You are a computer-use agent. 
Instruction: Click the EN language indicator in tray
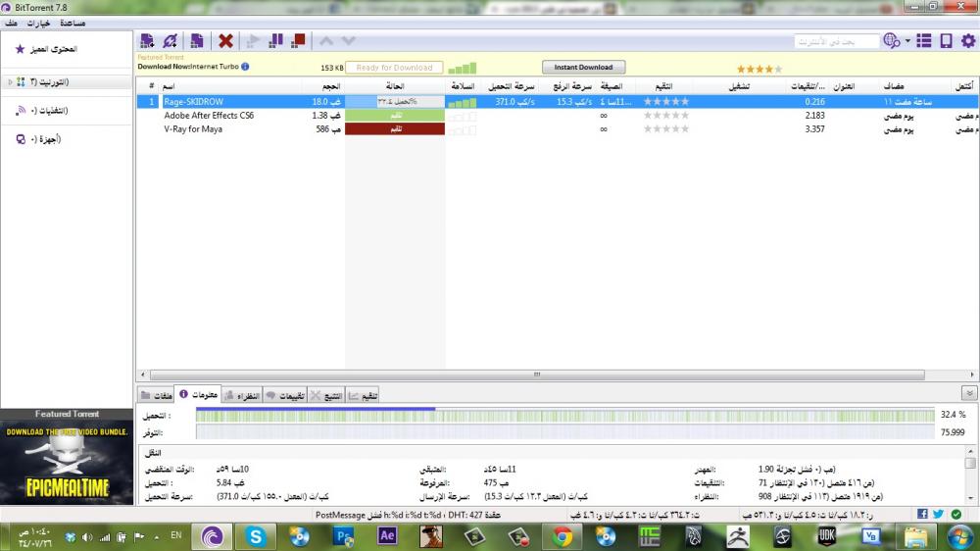tap(176, 535)
